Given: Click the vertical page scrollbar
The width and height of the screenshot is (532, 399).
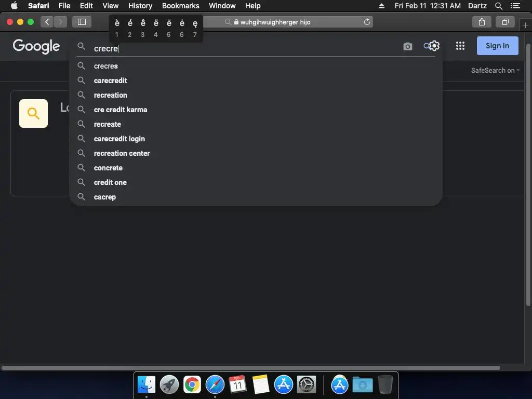Looking at the screenshot, I should click(528, 175).
